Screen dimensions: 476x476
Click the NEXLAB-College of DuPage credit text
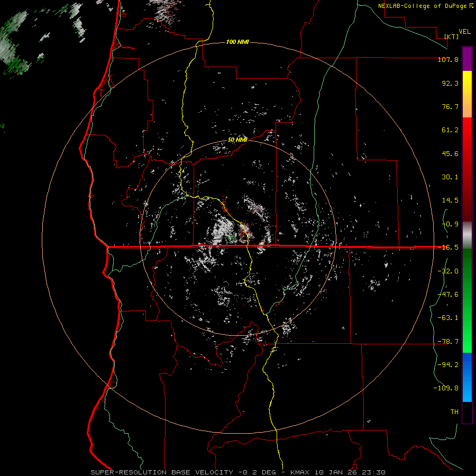coord(423,6)
